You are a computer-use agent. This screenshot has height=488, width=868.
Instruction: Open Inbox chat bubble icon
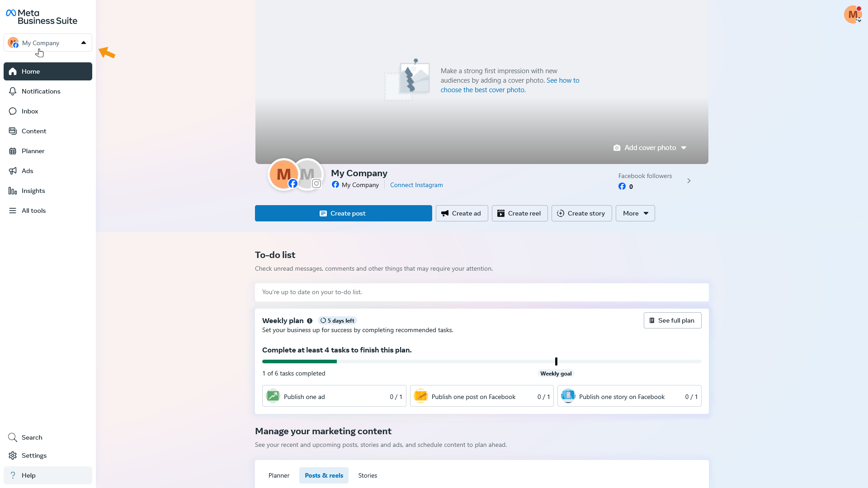(13, 111)
